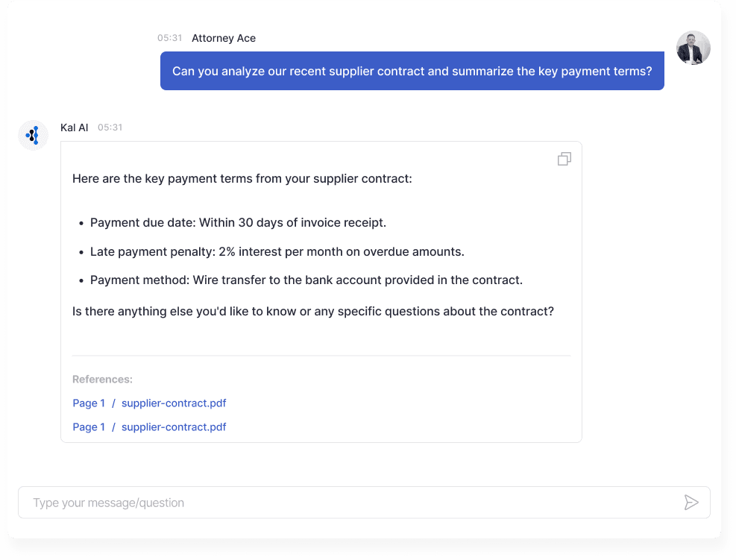Click the 05:31 timestamp beside Attorney Ace
Screen dimensions: 736x560
(169, 38)
